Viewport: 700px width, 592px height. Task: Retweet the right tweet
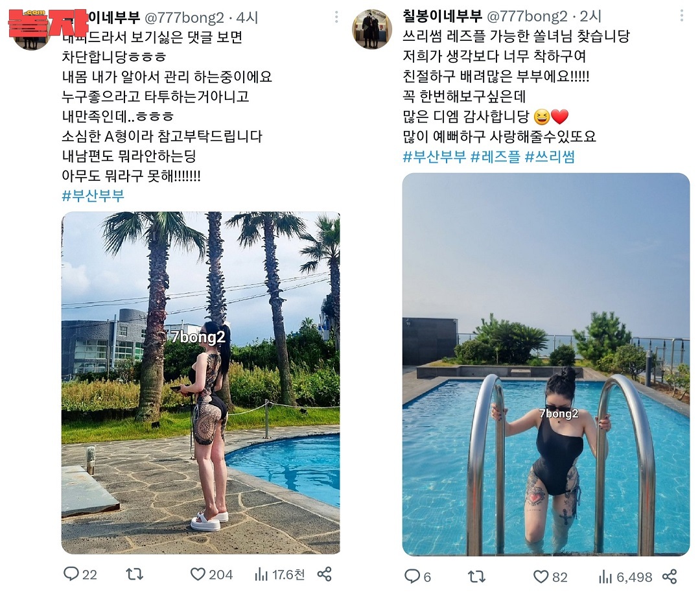pos(476,577)
